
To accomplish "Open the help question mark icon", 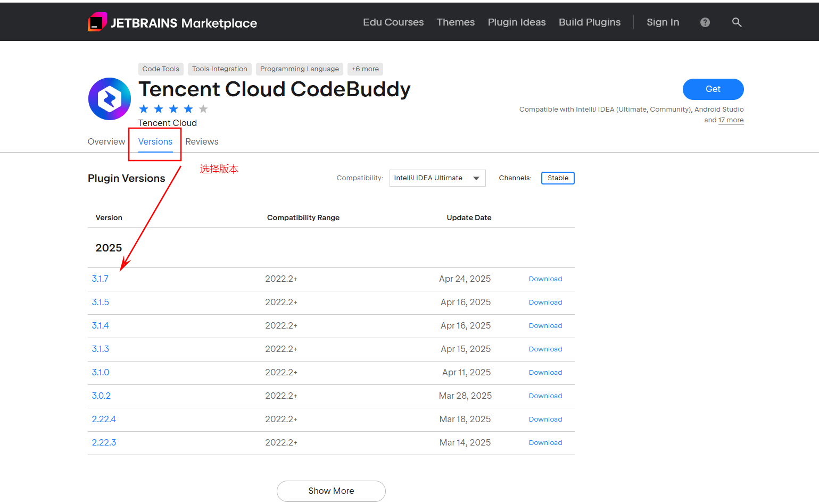I will 705,22.
